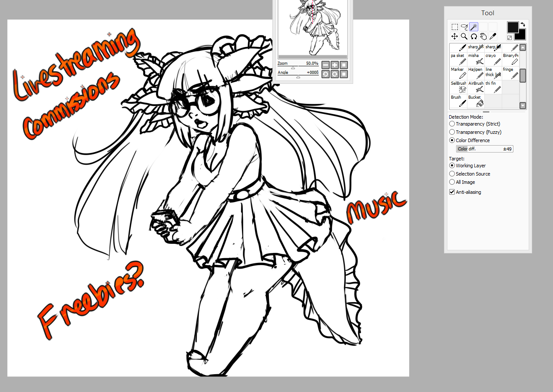Click the tool list scroll up arrow
The height and width of the screenshot is (392, 553).
[x=523, y=47]
